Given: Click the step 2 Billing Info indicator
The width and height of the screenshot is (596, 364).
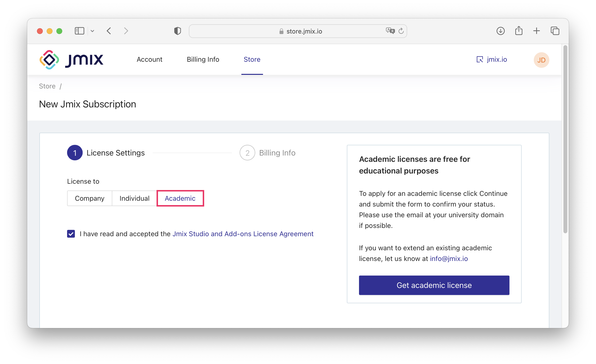Looking at the screenshot, I should 247,153.
